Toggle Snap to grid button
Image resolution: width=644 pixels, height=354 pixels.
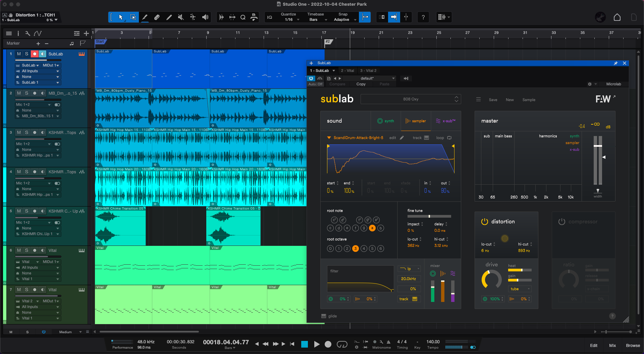point(365,17)
